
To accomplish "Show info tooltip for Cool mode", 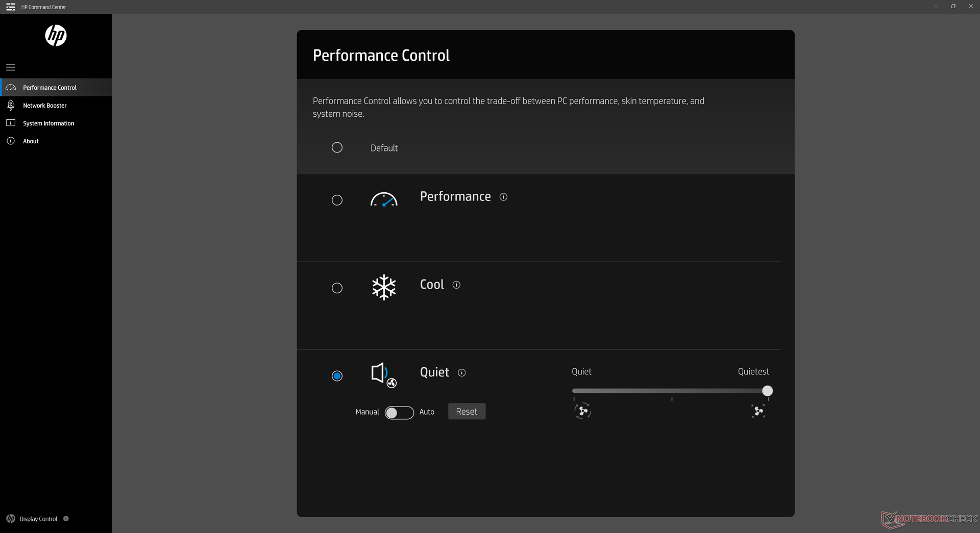I will tap(456, 285).
